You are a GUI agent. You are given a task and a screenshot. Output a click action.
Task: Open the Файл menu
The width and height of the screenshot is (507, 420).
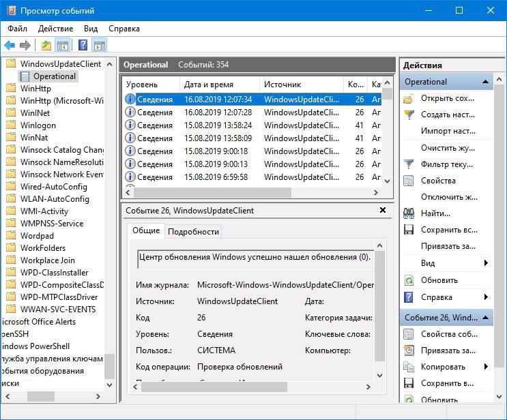click(18, 29)
